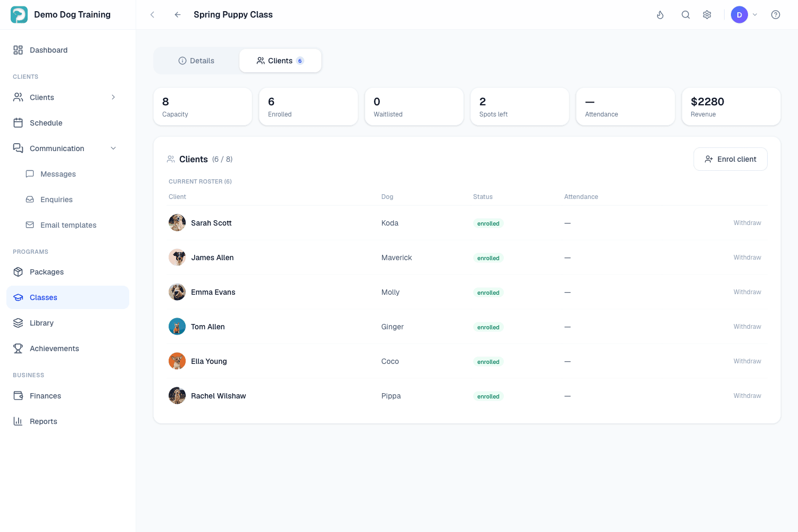Screen dimensions: 798x532
Task: Collapse sidebar with the chevron-left icon
Action: click(152, 15)
